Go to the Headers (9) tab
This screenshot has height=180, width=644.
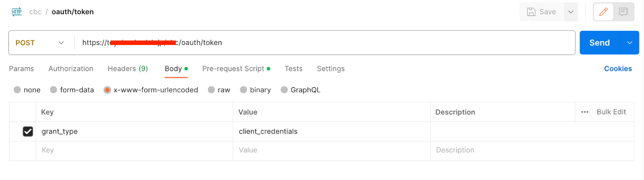(128, 69)
